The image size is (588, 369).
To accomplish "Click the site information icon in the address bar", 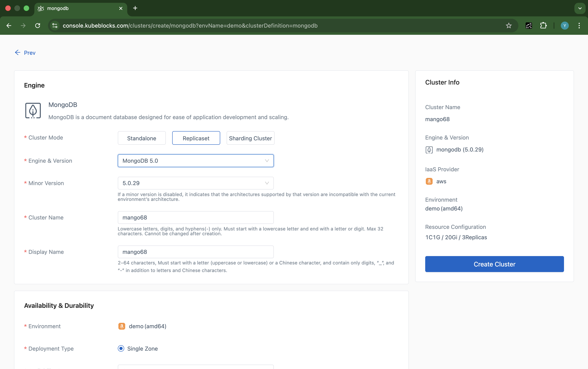I will (x=54, y=25).
